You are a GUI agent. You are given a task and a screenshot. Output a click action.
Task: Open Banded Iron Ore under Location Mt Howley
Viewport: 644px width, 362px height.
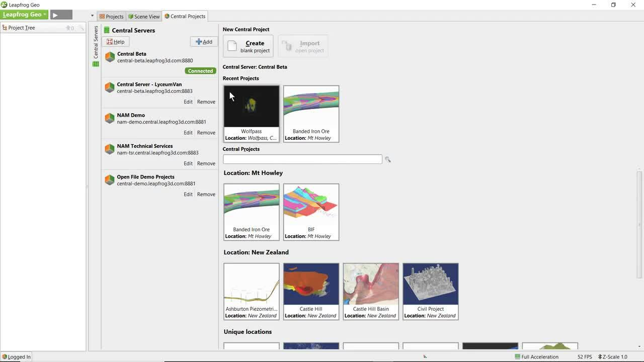[x=251, y=212]
